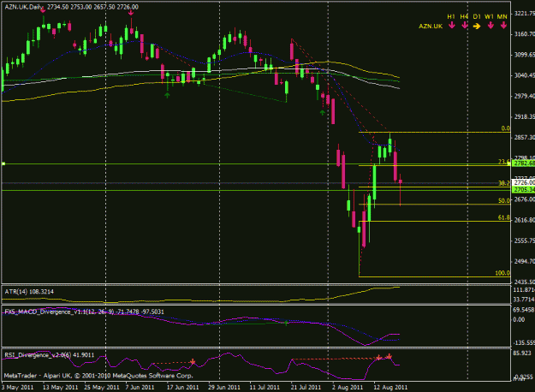Click the FXS_MACD_Divergence indicator label

pyautogui.click(x=84, y=312)
